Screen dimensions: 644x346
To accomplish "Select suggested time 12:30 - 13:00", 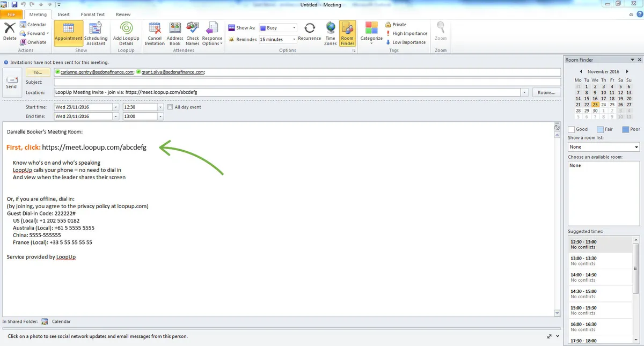I will click(601, 244).
